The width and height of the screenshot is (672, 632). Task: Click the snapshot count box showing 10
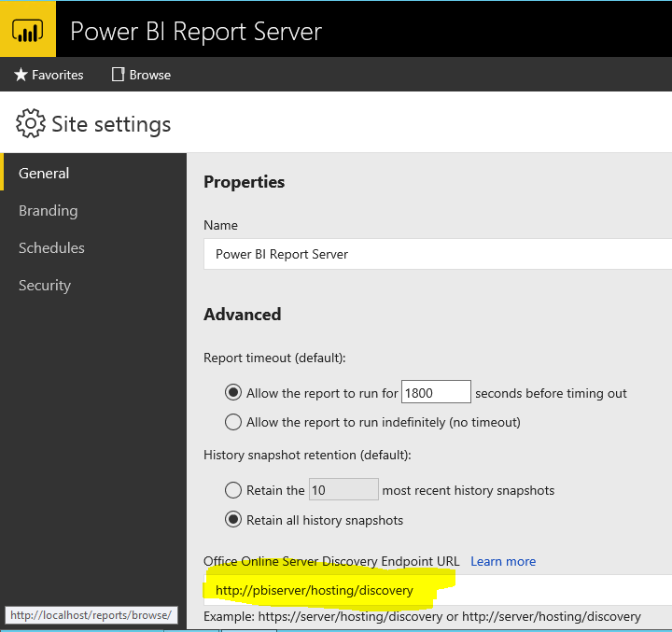[343, 490]
